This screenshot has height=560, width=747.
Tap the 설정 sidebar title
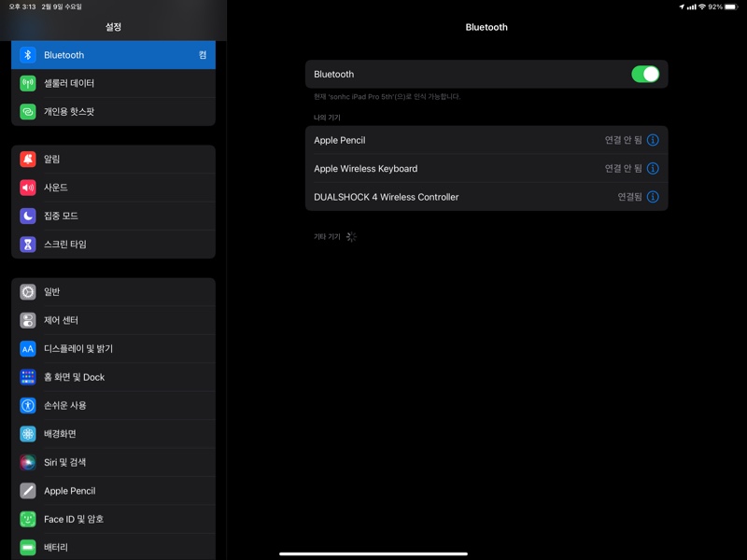tap(113, 27)
